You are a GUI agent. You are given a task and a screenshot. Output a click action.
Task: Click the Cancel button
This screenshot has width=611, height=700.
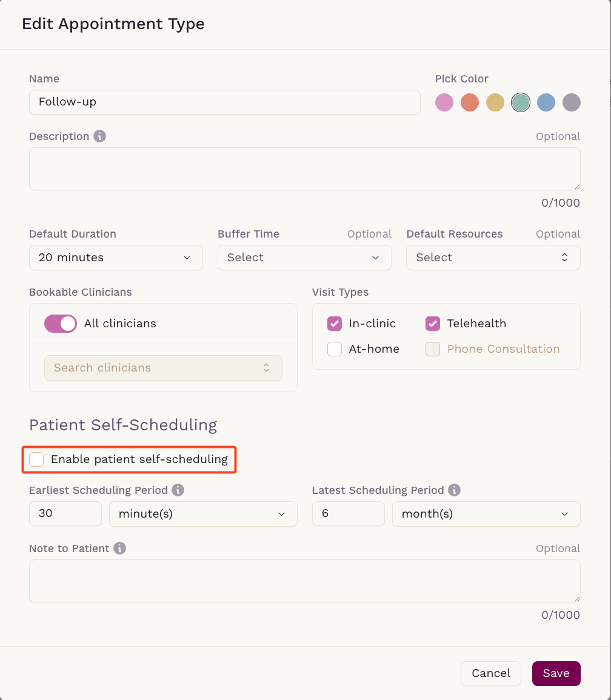(x=491, y=673)
